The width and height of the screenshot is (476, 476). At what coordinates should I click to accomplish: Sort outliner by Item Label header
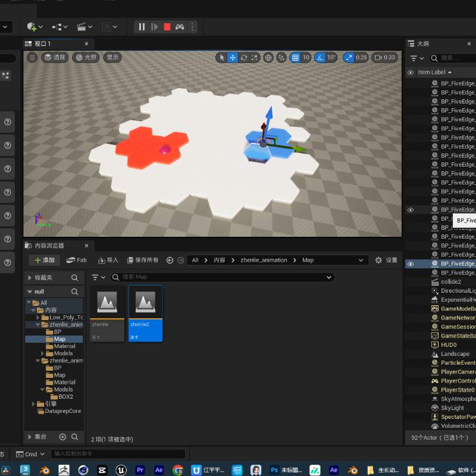click(434, 72)
